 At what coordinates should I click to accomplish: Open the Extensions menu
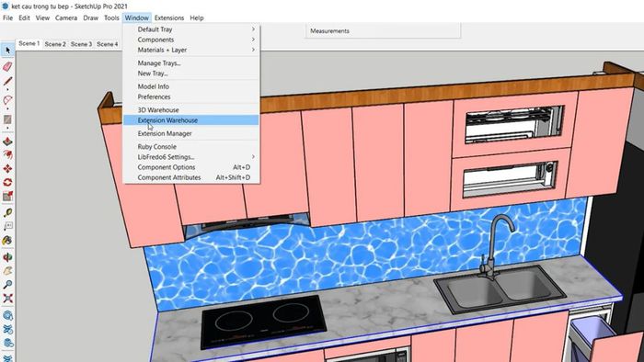point(169,18)
